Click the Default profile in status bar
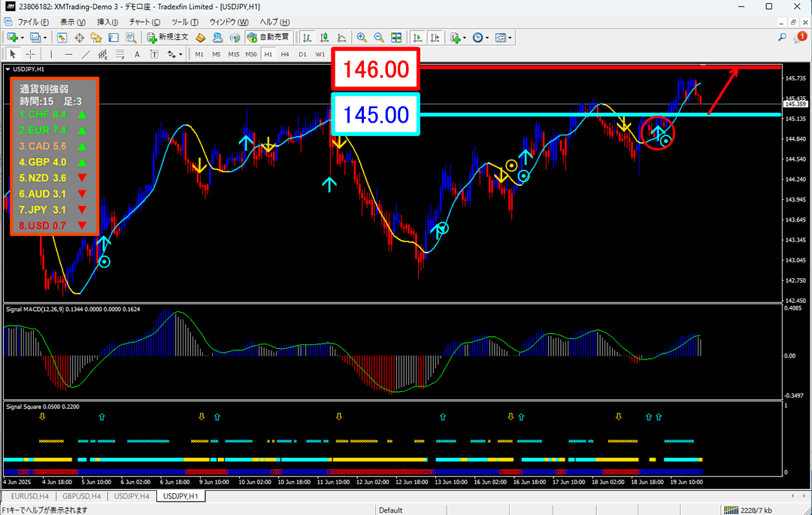Image resolution: width=812 pixels, height=515 pixels. point(391,510)
